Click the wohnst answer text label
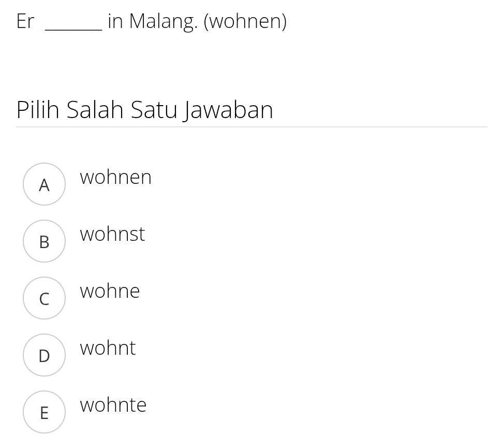Image resolution: width=504 pixels, height=448 pixels. tap(112, 234)
